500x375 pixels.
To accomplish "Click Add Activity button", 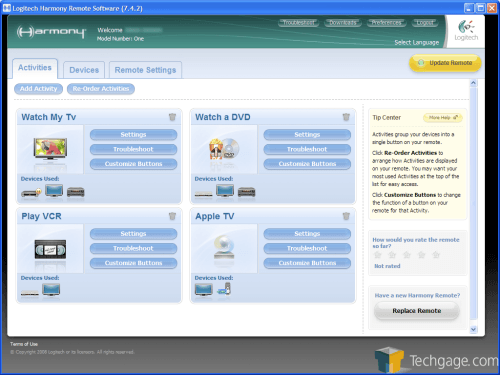I will (x=38, y=89).
